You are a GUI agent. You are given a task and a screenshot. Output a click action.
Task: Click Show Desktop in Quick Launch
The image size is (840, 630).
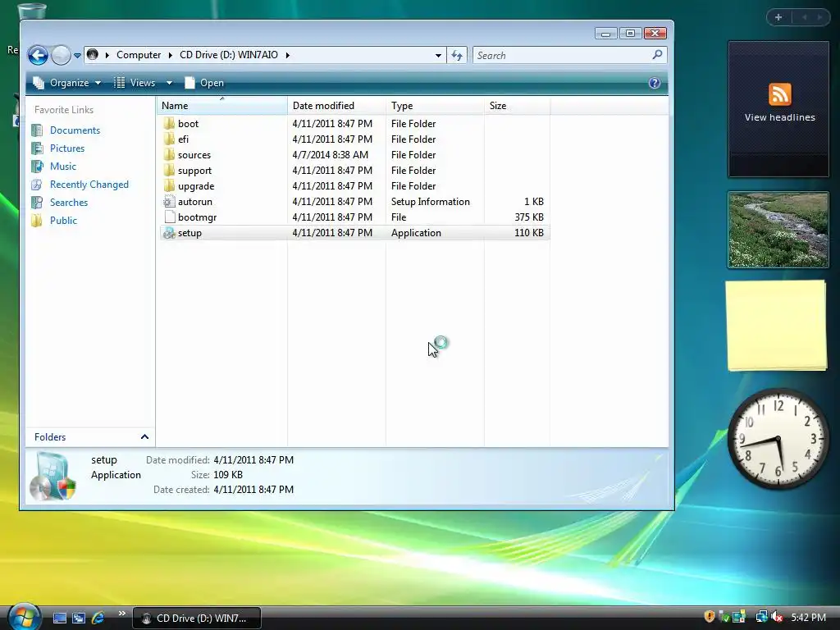coord(59,619)
